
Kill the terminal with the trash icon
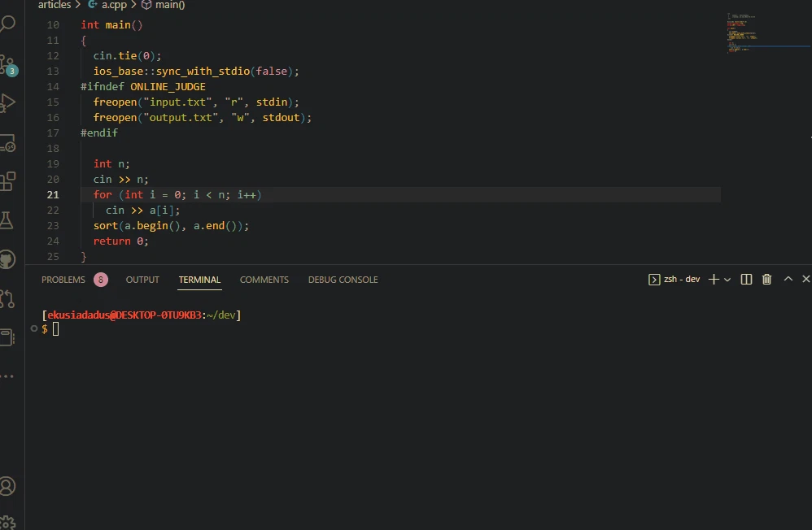pyautogui.click(x=767, y=280)
